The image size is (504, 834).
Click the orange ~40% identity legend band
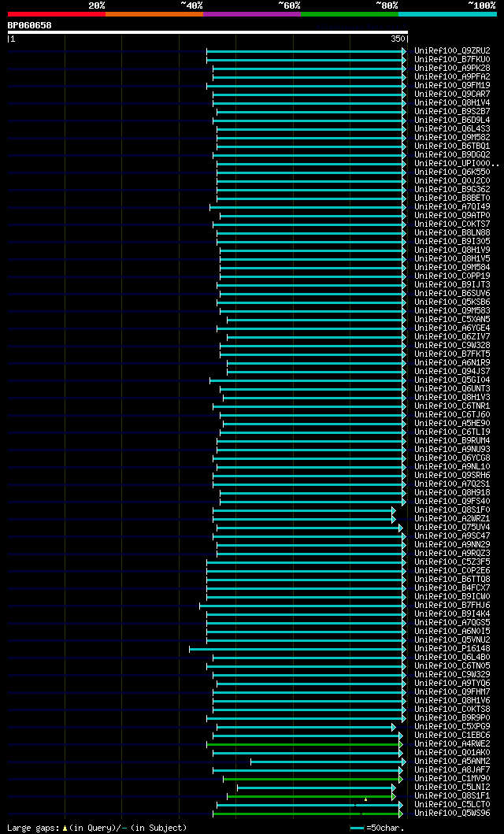pos(154,14)
